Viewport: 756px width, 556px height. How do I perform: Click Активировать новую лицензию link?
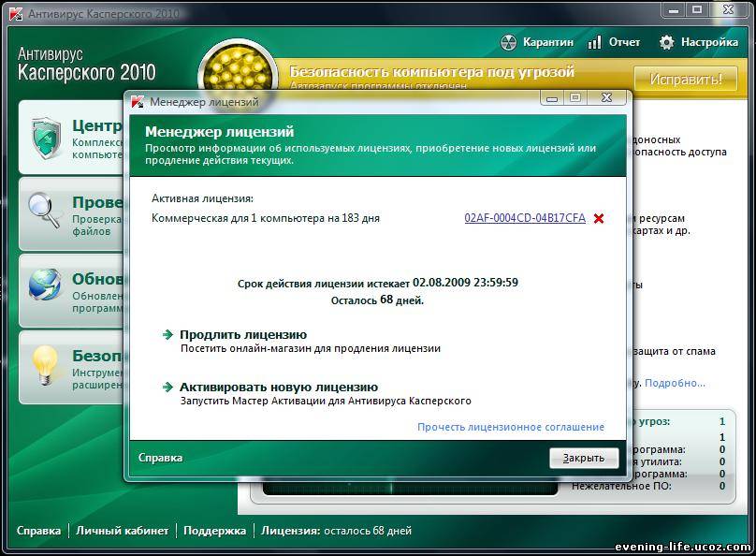279,387
